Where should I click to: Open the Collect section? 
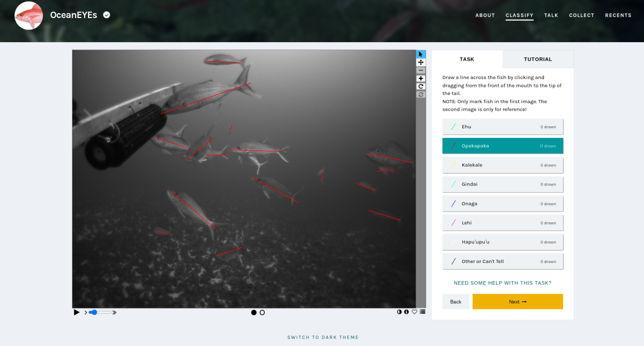coord(582,15)
